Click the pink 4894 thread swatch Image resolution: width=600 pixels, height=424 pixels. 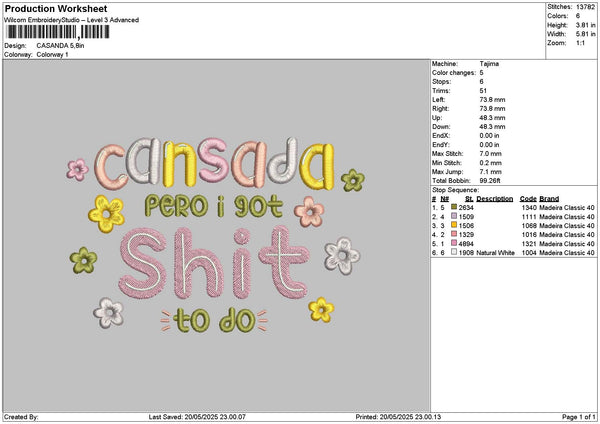(454, 243)
